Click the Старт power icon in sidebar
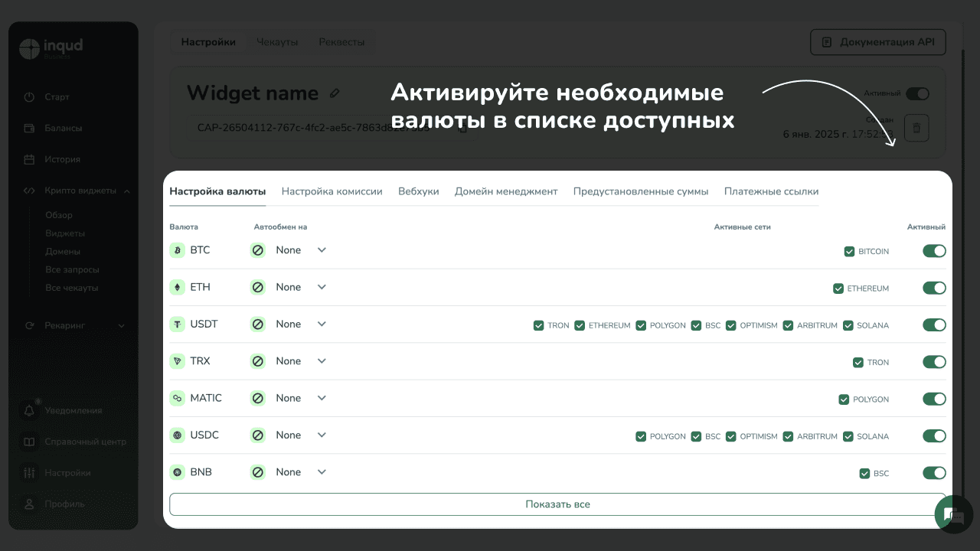Viewport: 980px width, 551px height. pyautogui.click(x=29, y=97)
